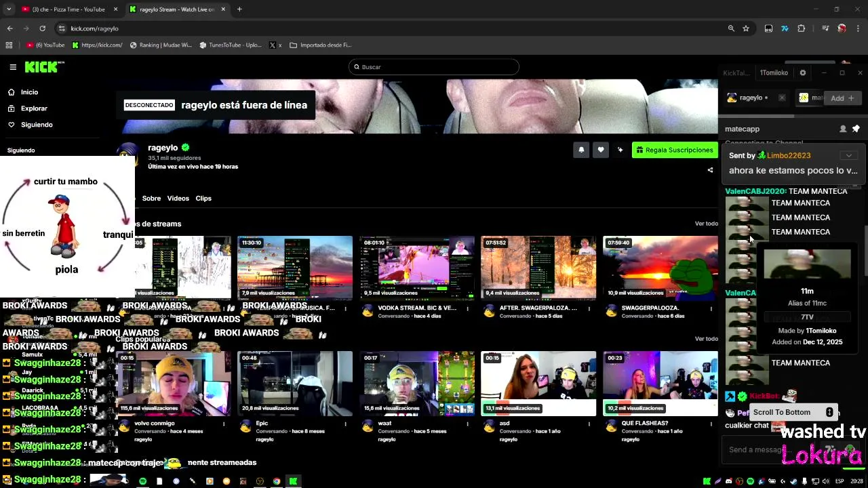Open options menu for 'asd' clip
The width and height of the screenshot is (868, 488).
pos(589,424)
